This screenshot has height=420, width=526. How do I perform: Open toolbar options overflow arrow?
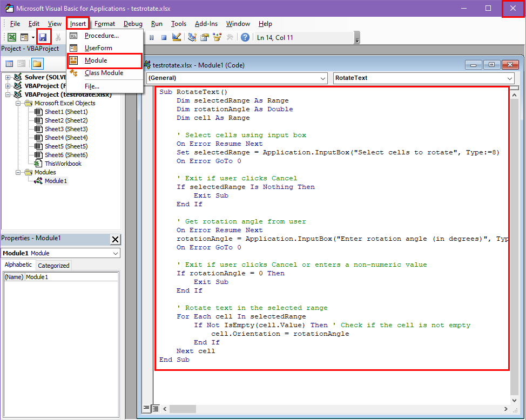358,38
